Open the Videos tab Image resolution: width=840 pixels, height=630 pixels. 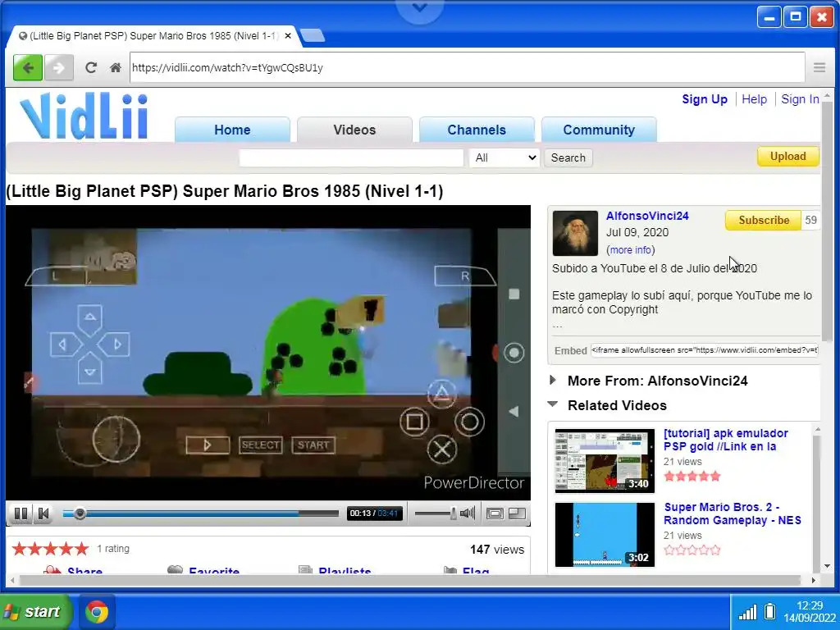coord(354,130)
